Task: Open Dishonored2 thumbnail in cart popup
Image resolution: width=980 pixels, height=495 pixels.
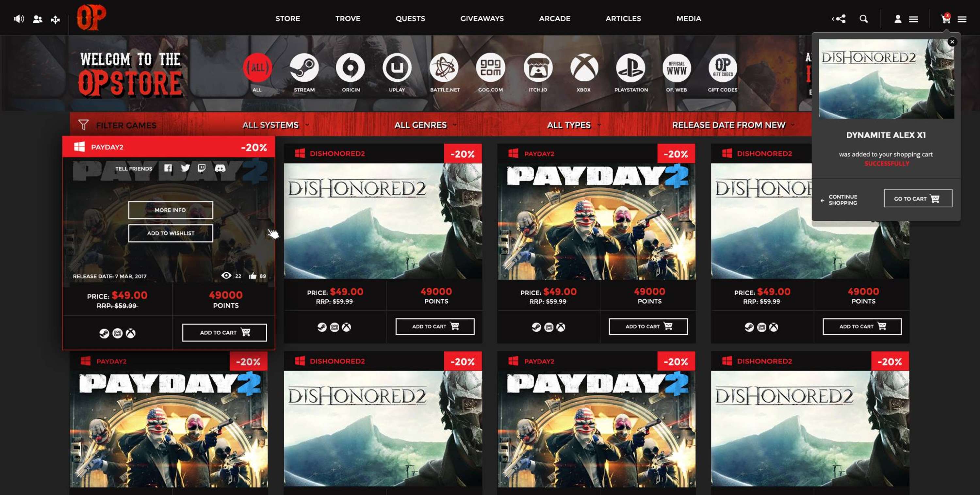Action: pyautogui.click(x=886, y=79)
